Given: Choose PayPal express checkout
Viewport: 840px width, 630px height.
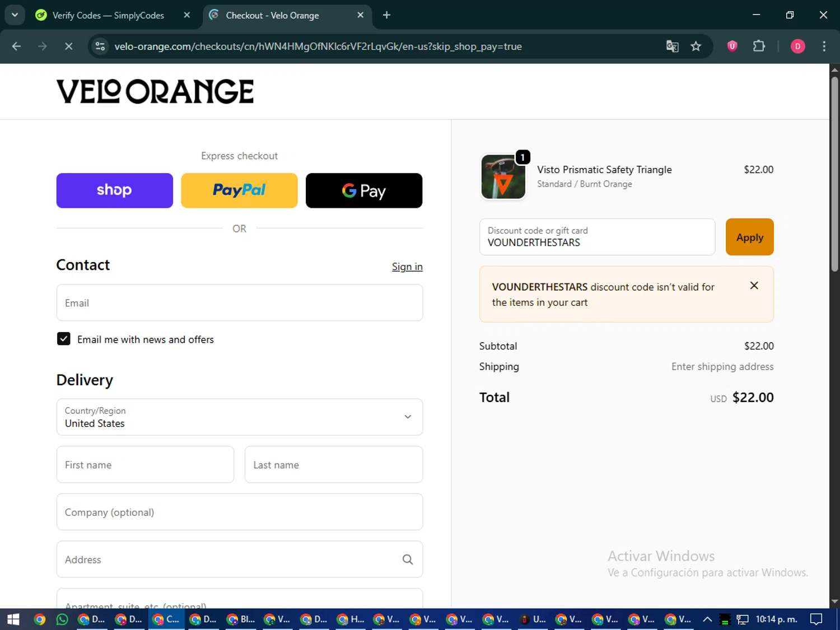Looking at the screenshot, I should pyautogui.click(x=239, y=190).
